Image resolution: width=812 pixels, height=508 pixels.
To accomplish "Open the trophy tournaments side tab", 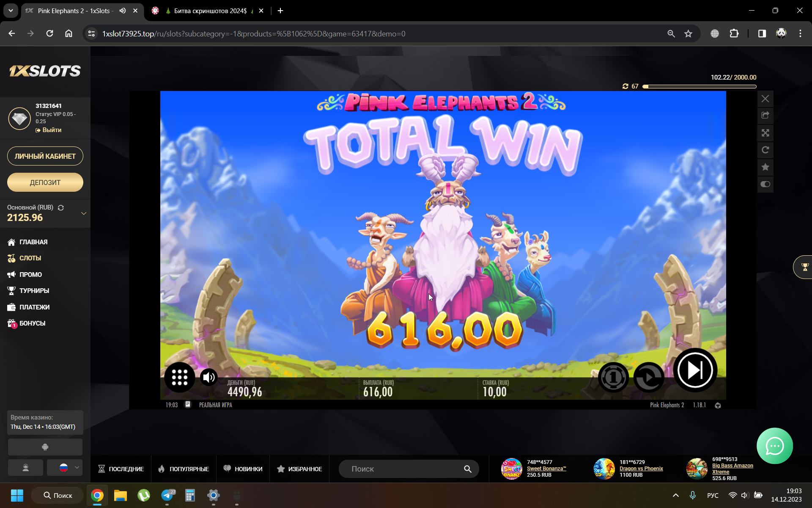I will pyautogui.click(x=804, y=267).
